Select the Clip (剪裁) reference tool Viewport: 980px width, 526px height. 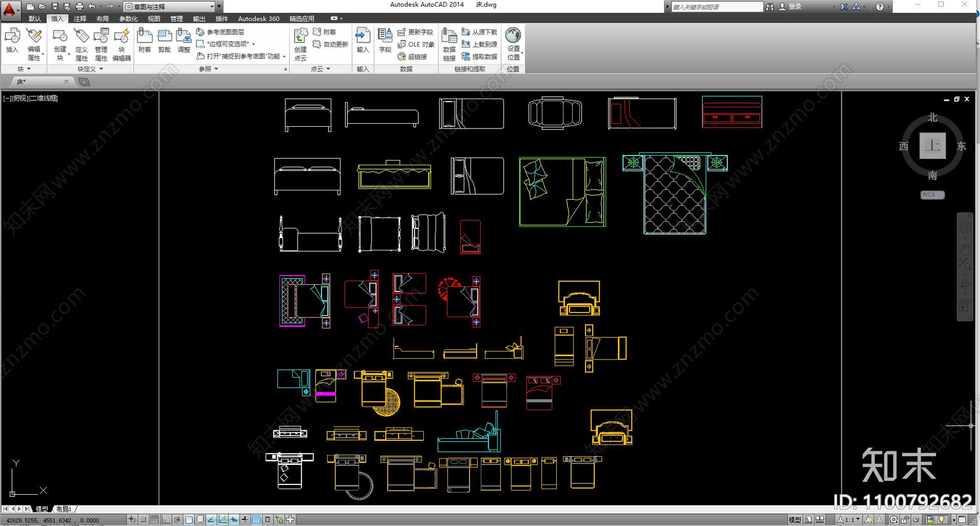click(x=164, y=40)
